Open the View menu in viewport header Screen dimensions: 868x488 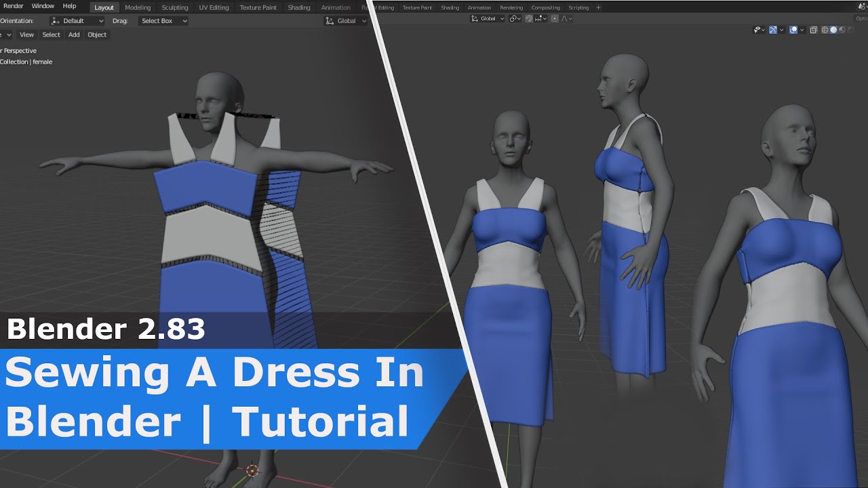[x=26, y=35]
